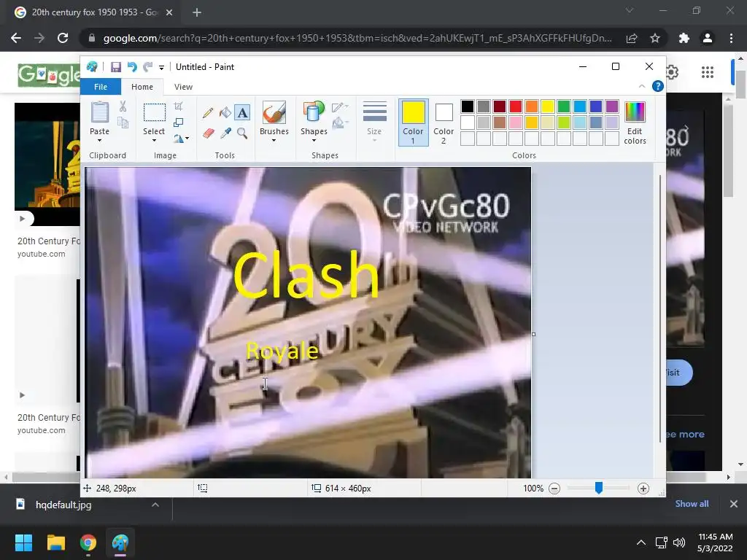Open the Windows Start button
Viewport: 747px width, 560px height.
point(23,542)
